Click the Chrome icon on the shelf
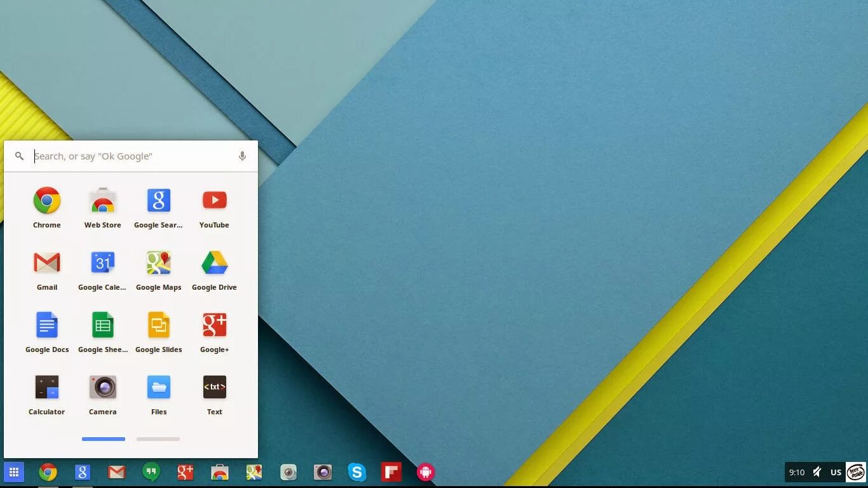868x488 pixels. click(x=48, y=472)
